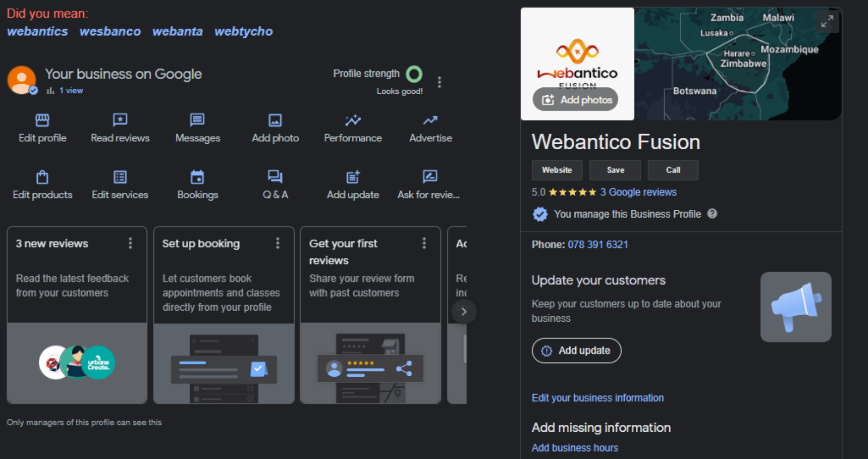Click the Advertise trend icon
The height and width of the screenshot is (459, 868).
pyautogui.click(x=430, y=121)
